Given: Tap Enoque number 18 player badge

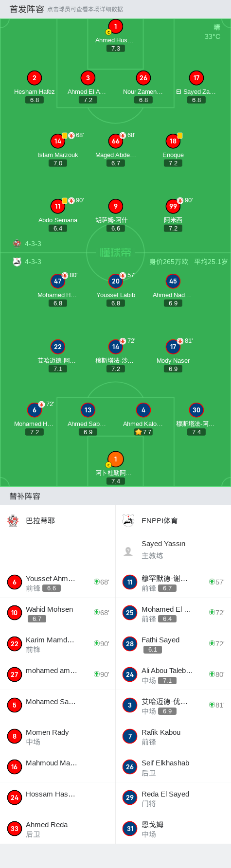Looking at the screenshot, I should point(173,141).
